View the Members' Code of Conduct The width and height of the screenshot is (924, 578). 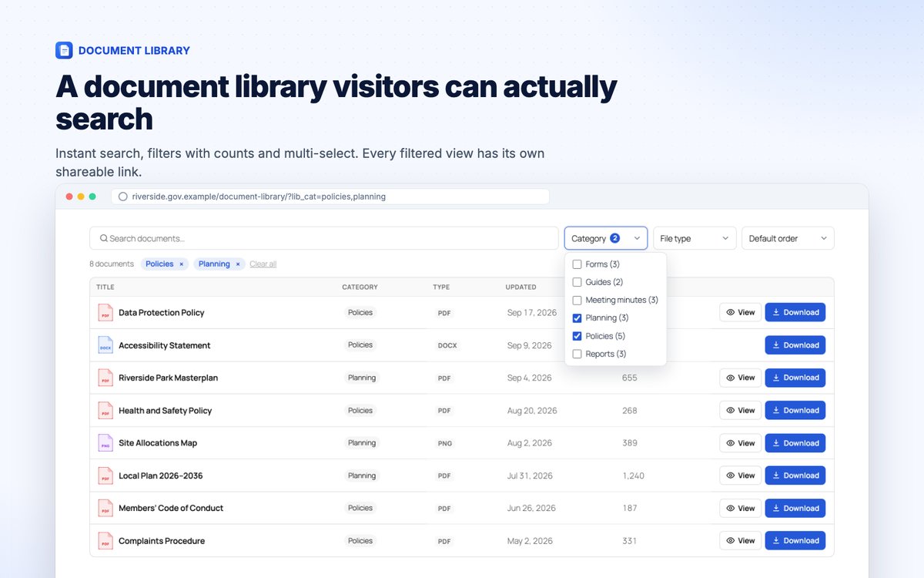(741, 508)
